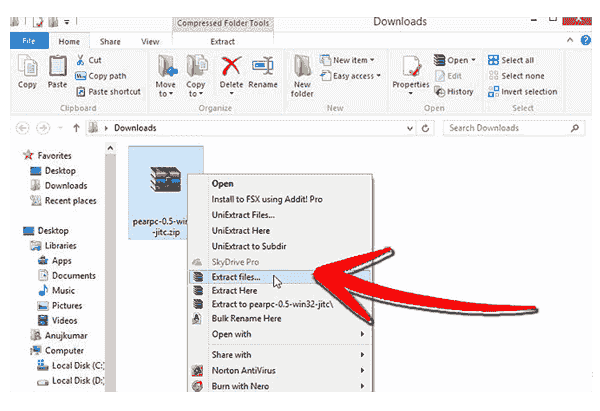Viewport: 600px width, 411px height.
Task: Choose Open in the context menu
Action: pos(280,184)
